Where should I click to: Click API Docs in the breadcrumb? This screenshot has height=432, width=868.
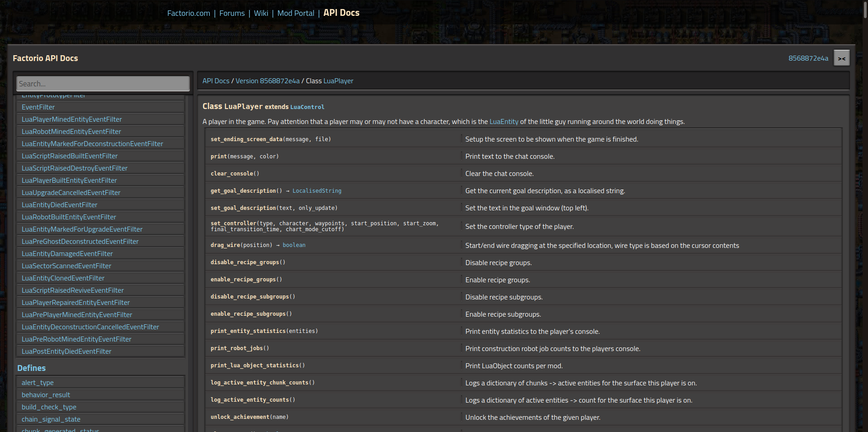pyautogui.click(x=216, y=81)
